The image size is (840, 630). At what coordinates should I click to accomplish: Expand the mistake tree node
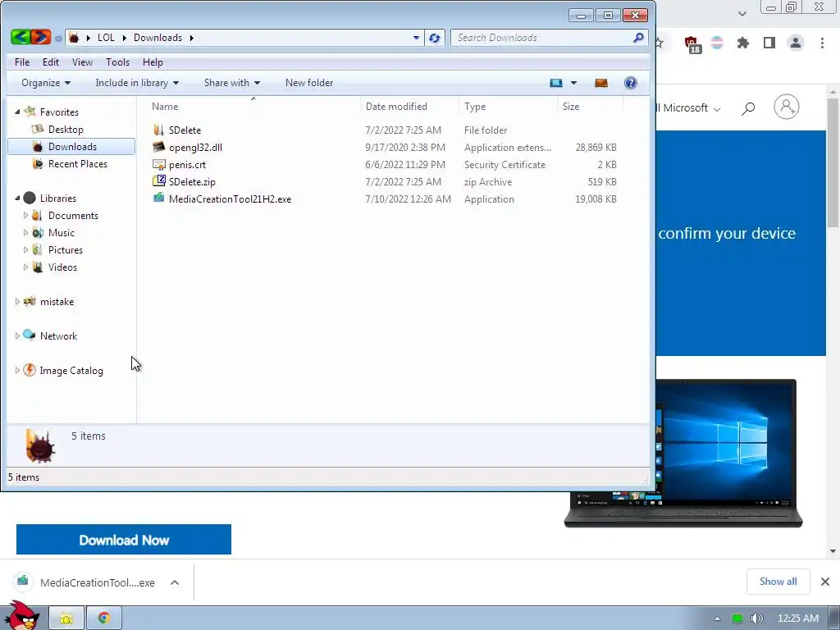(x=17, y=302)
